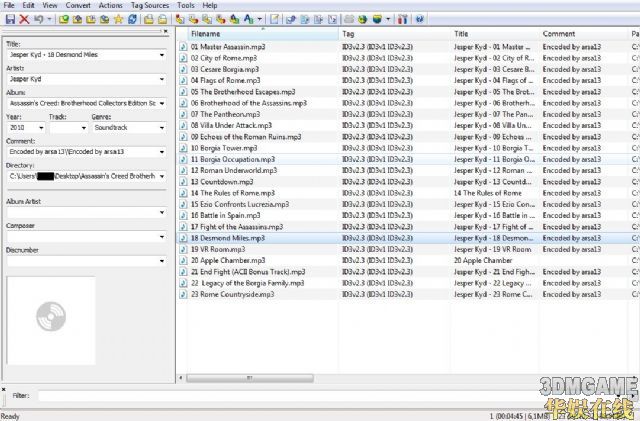
Task: Sort by the Tag column header
Action: click(x=395, y=34)
